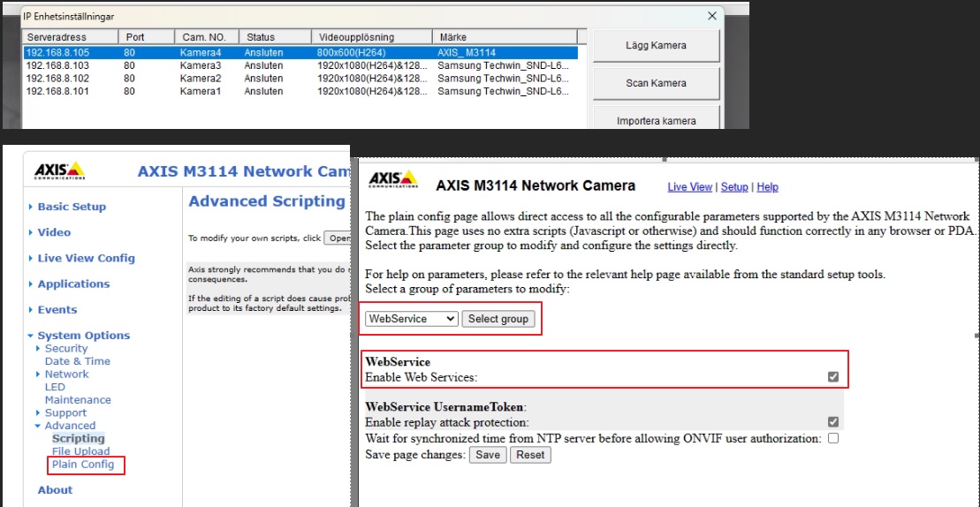Sort by the Serveradress column header
This screenshot has width=980, height=507.
click(70, 37)
